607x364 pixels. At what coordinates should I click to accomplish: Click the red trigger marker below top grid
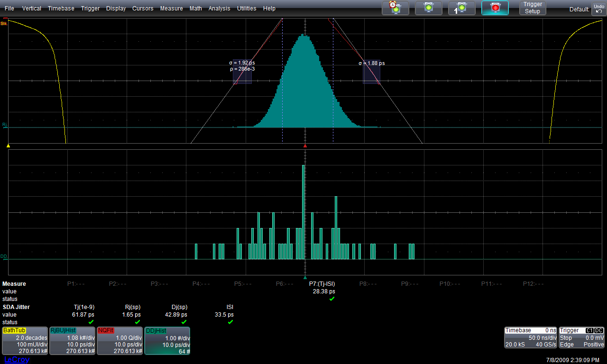pos(305,146)
